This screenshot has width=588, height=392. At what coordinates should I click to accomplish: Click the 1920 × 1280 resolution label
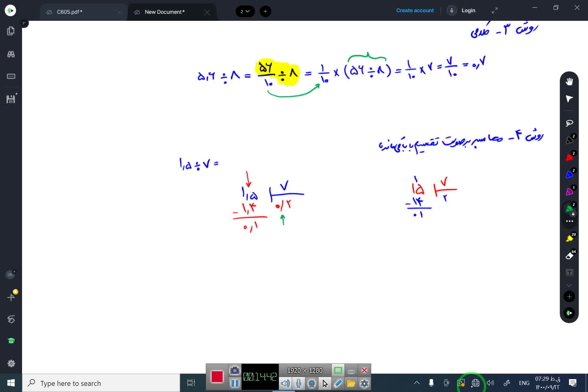pyautogui.click(x=305, y=371)
